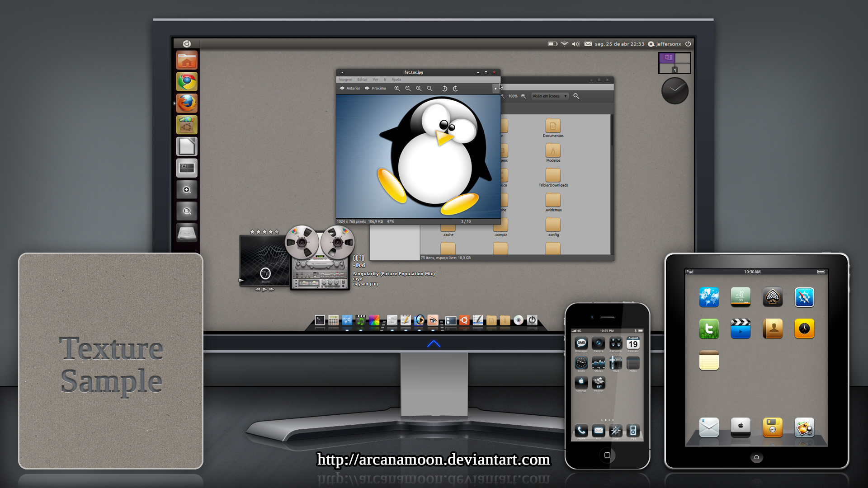Open arcanamoon.deviantart.com link

coord(434,459)
